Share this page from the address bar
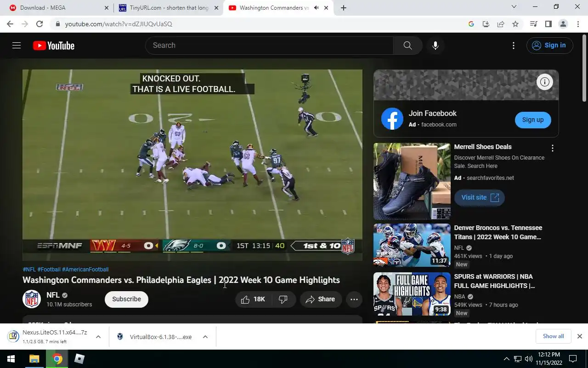 (x=501, y=24)
